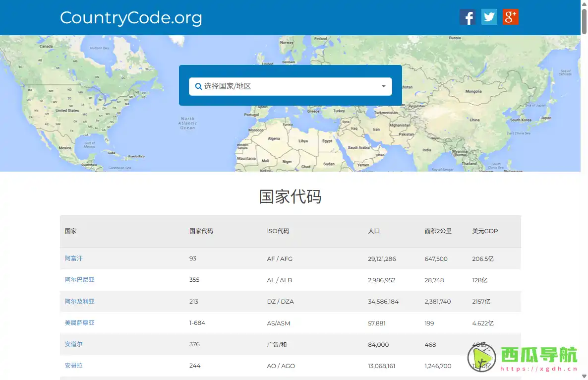Open the 阿富汗 country link

[73, 258]
